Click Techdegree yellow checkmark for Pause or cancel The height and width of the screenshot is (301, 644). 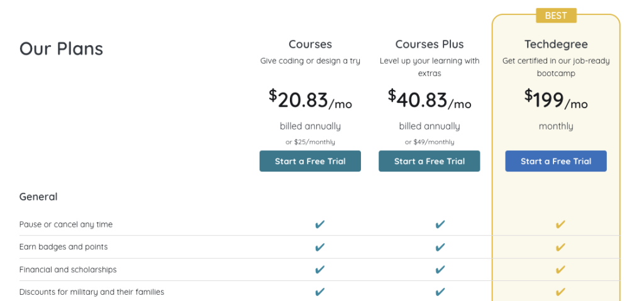pyautogui.click(x=560, y=224)
